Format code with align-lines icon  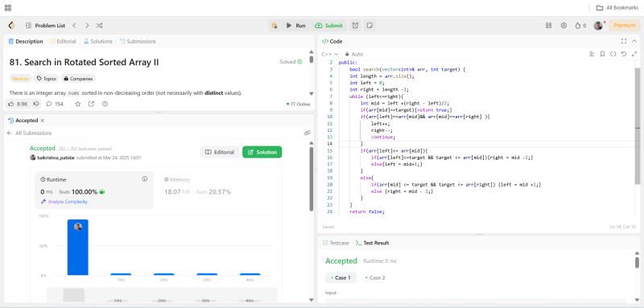pyautogui.click(x=592, y=54)
